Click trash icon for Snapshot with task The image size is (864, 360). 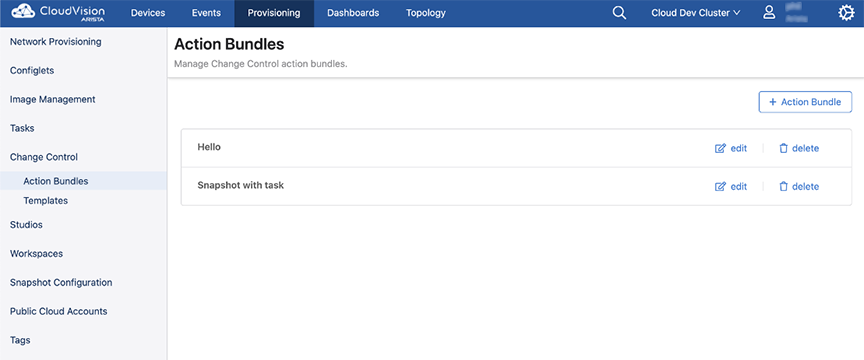(x=784, y=186)
